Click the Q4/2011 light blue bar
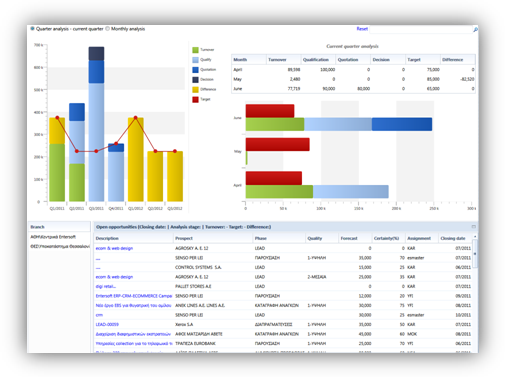Image resolution: width=505 pixels, height=377 pixels. tap(116, 176)
